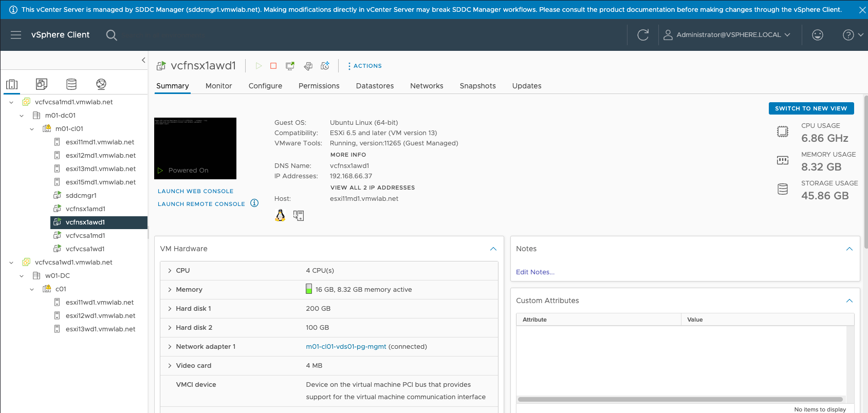
Task: Collapse the Notes panel
Action: 849,249
